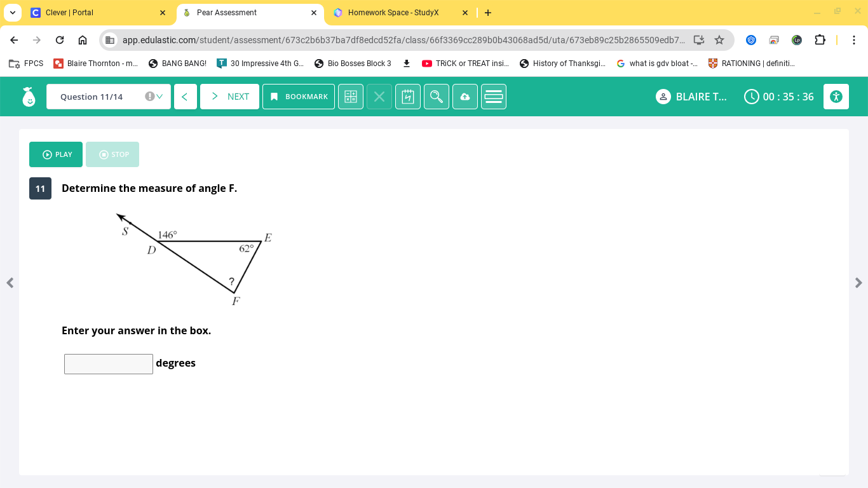
Task: Open the scratchpad notepad tool
Action: tap(408, 97)
